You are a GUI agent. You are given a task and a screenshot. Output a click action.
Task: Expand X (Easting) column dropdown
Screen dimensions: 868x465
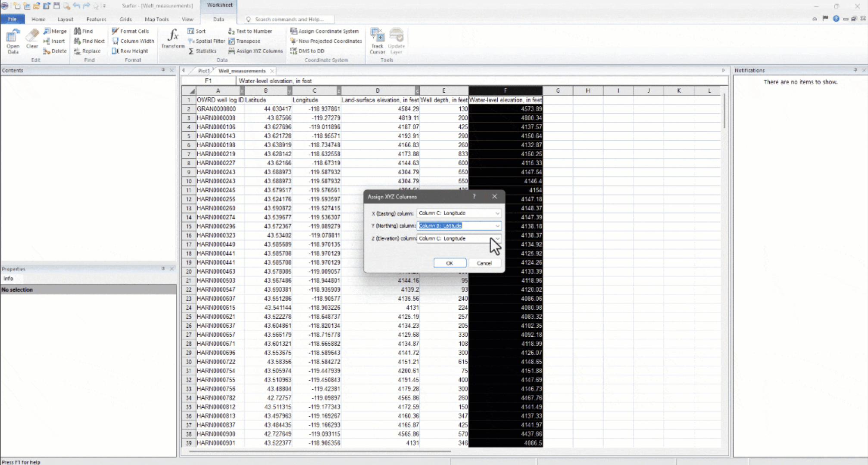pos(497,213)
